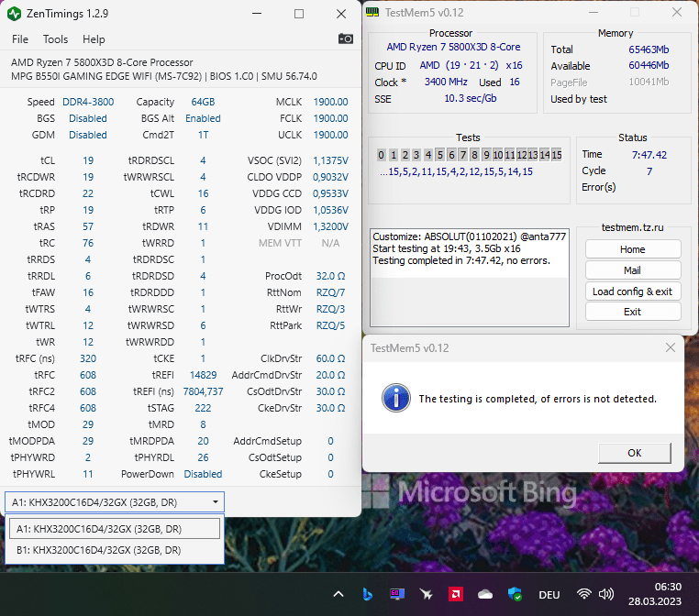Open AMD Software tray icon
The image size is (699, 616).
click(x=456, y=594)
